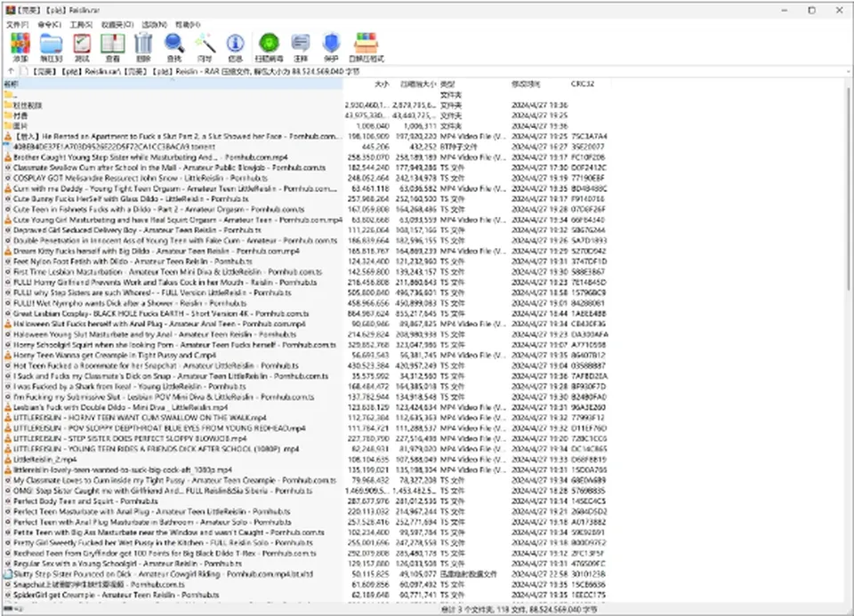Image resolution: width=854 pixels, height=616 pixels.
Task: Open the 文件(F) menu
Action: (18, 25)
